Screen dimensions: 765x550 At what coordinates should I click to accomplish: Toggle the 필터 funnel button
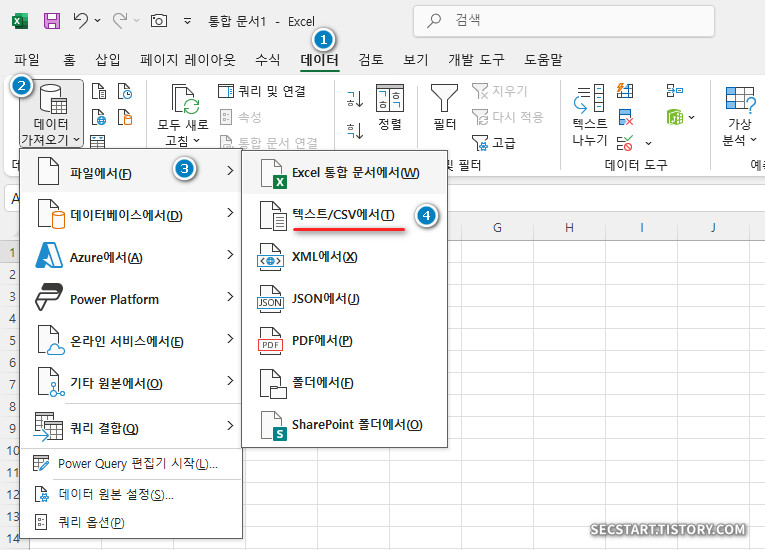(444, 107)
